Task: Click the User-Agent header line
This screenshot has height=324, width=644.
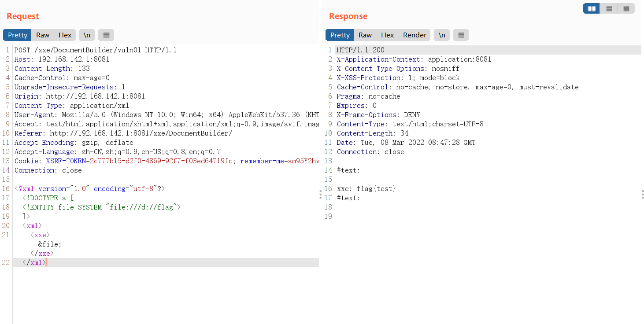Action: click(167, 115)
